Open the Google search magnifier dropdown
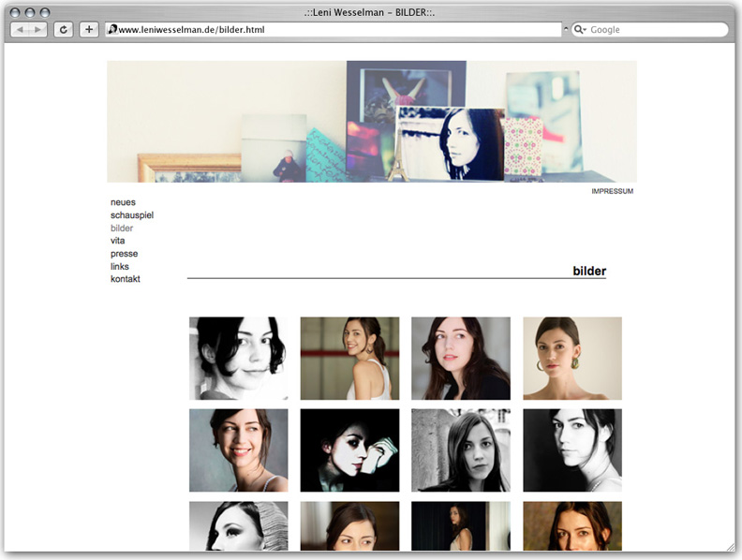The image size is (742, 560). [580, 30]
